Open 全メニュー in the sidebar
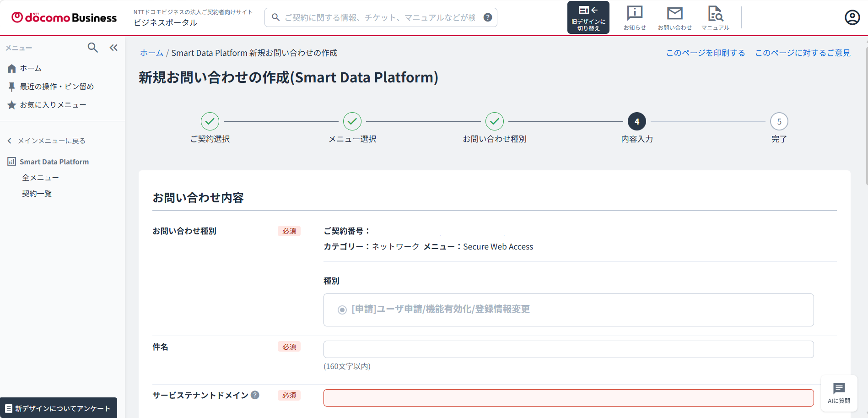Image resolution: width=868 pixels, height=418 pixels. 40,178
